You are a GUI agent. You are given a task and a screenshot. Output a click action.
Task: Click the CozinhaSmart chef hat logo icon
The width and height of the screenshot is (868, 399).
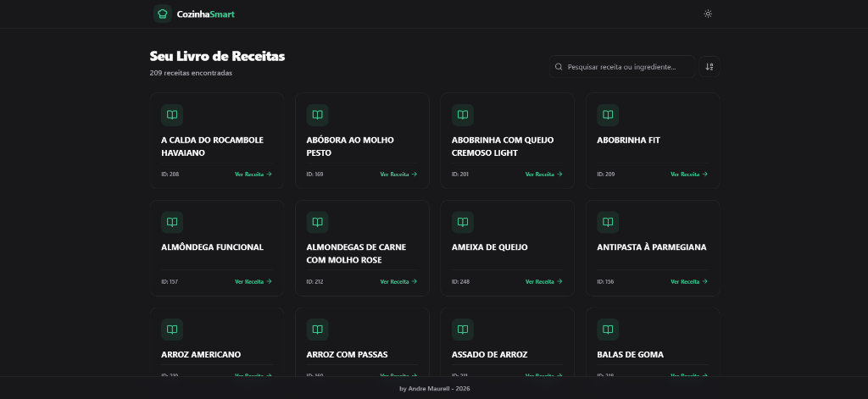[x=162, y=14]
